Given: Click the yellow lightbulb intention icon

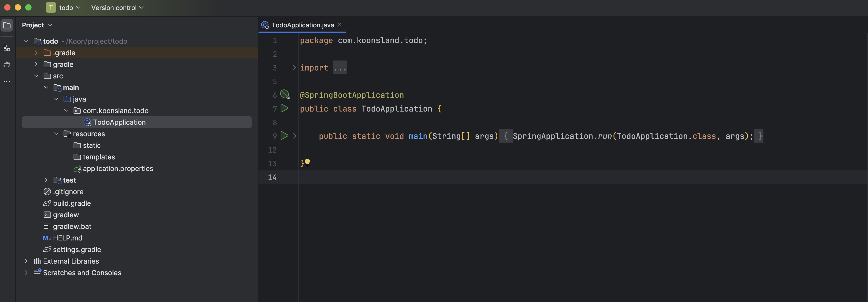Looking at the screenshot, I should pos(307,162).
